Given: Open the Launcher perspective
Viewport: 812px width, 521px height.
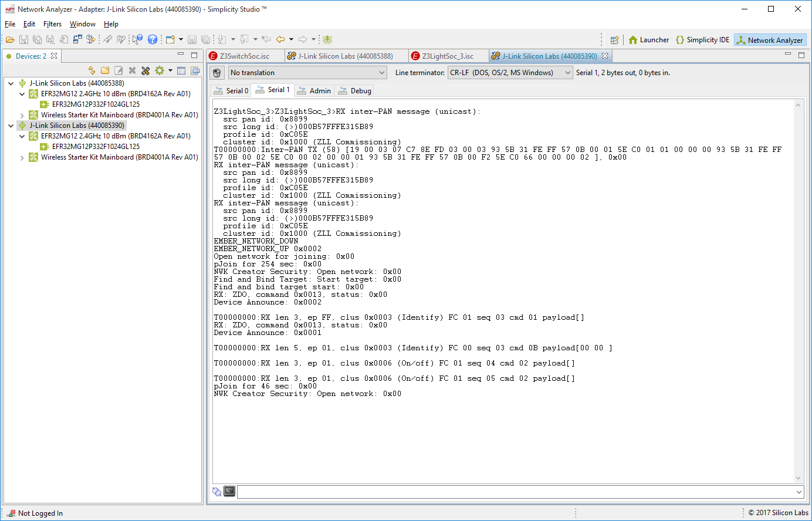Looking at the screenshot, I should coord(648,40).
